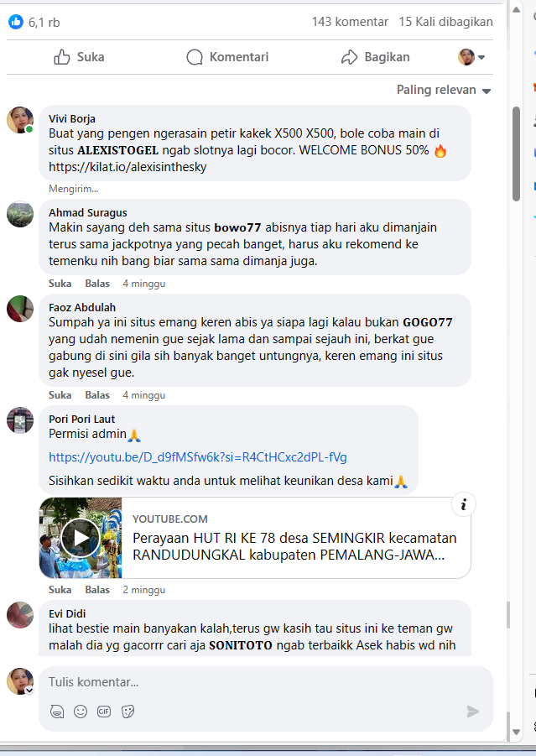Click the Suka thumbs-up icon under the post
The width and height of the screenshot is (536, 756).
(62, 57)
